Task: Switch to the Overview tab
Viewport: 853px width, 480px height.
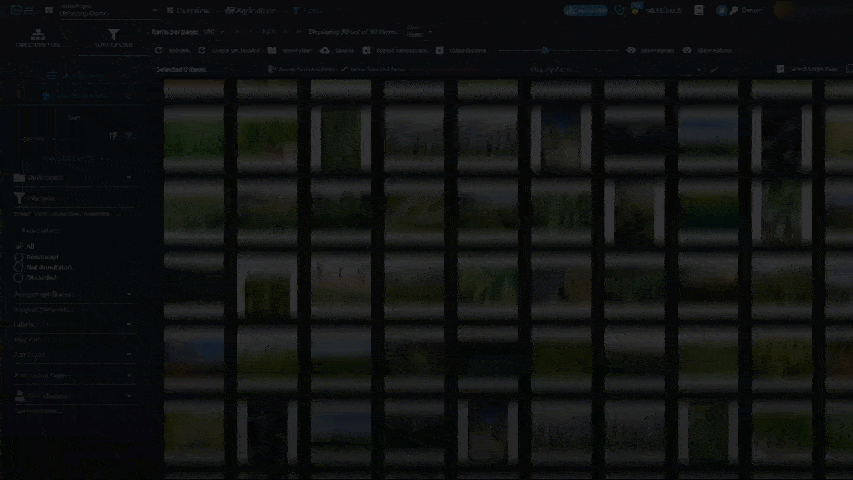Action: coord(188,10)
